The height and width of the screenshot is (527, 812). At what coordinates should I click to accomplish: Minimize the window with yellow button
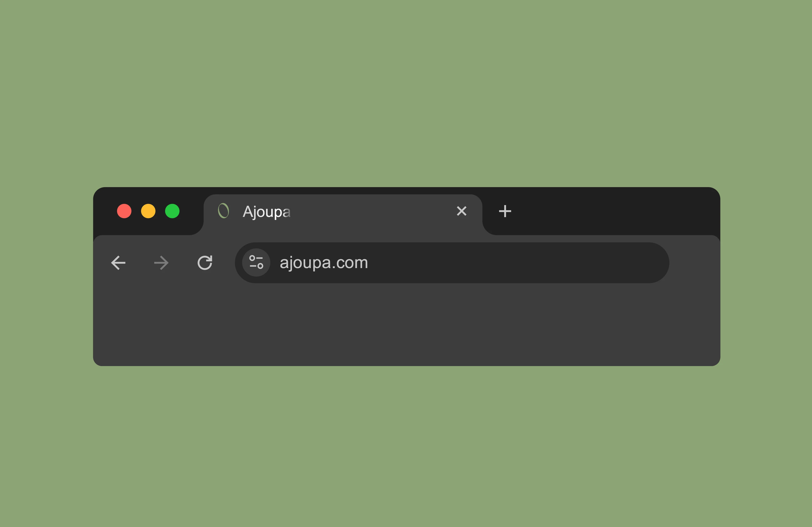[149, 211]
